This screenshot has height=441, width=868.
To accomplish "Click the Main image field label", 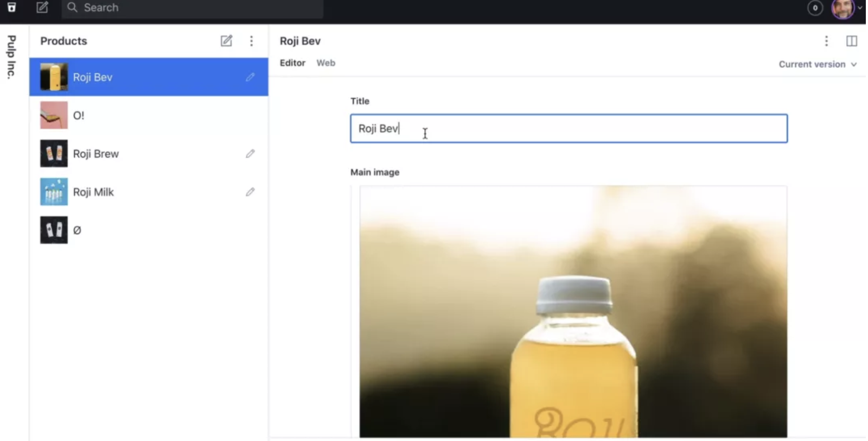I will pos(375,172).
